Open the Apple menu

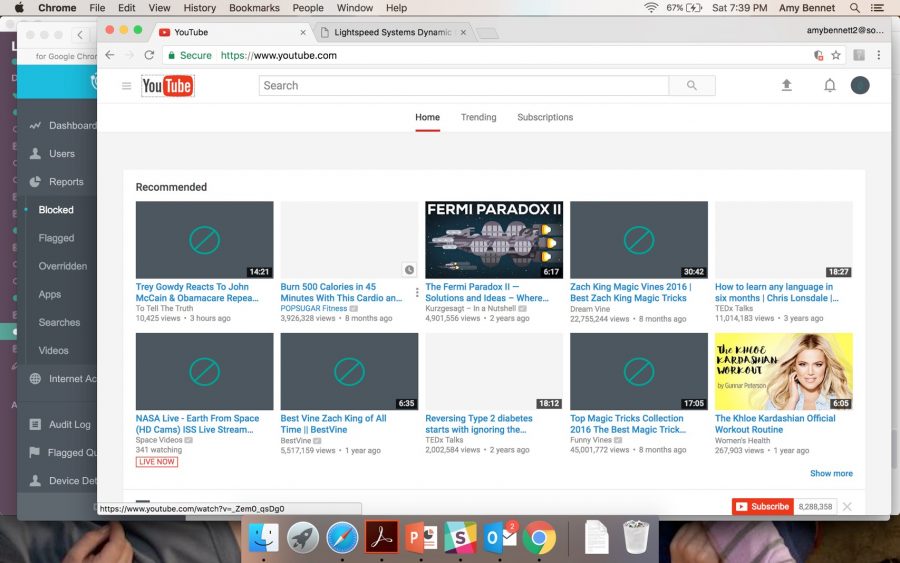click(19, 8)
